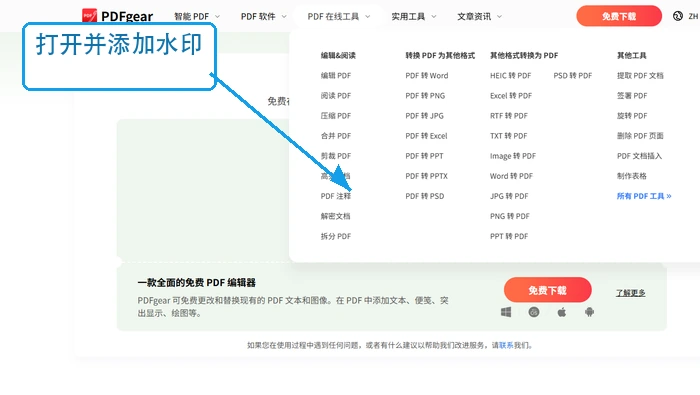The width and height of the screenshot is (700, 395).
Task: Select 压缩 PDF menu item
Action: (x=336, y=116)
